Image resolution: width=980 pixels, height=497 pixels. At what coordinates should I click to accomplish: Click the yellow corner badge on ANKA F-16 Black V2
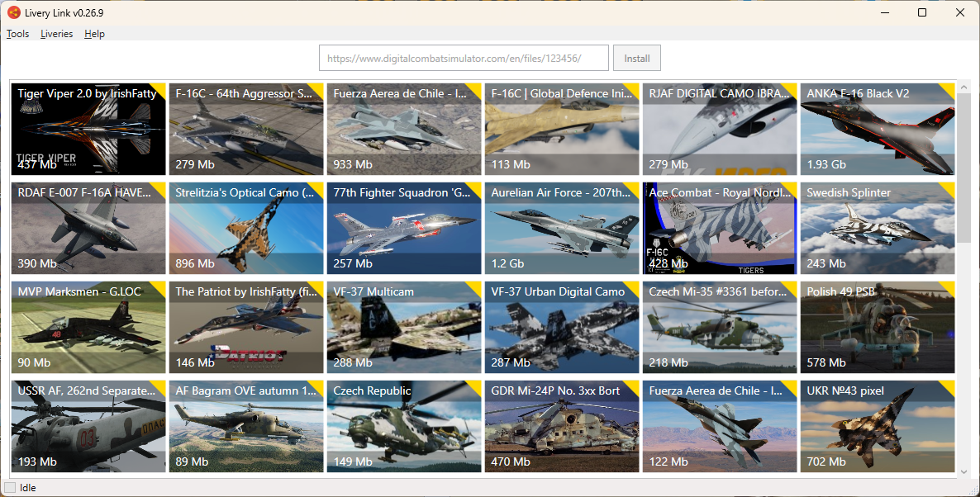[x=949, y=89]
